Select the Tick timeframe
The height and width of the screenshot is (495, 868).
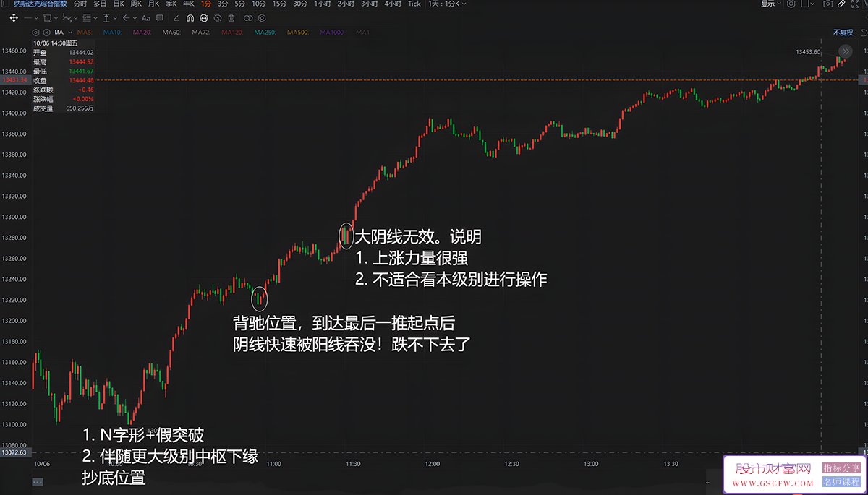click(x=414, y=4)
